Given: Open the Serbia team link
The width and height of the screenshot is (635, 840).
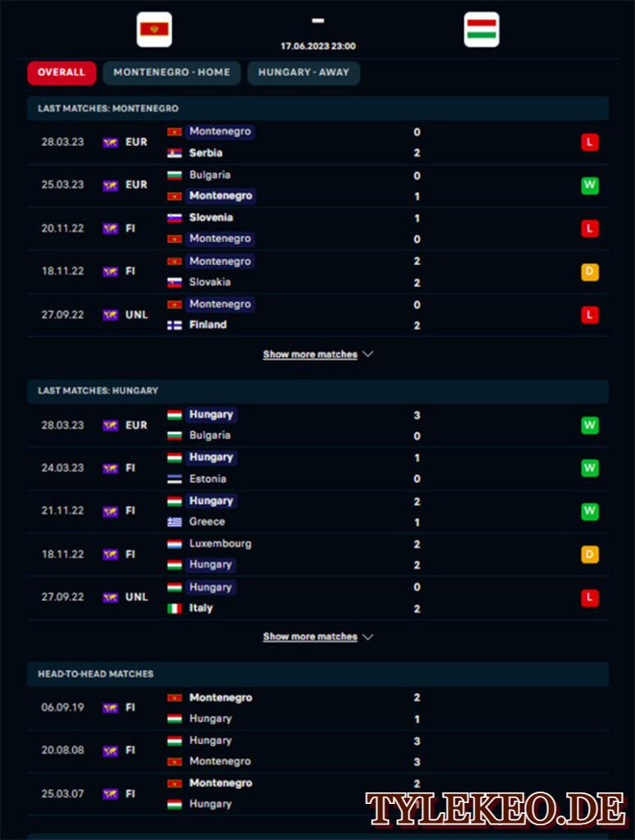Looking at the screenshot, I should [x=206, y=153].
